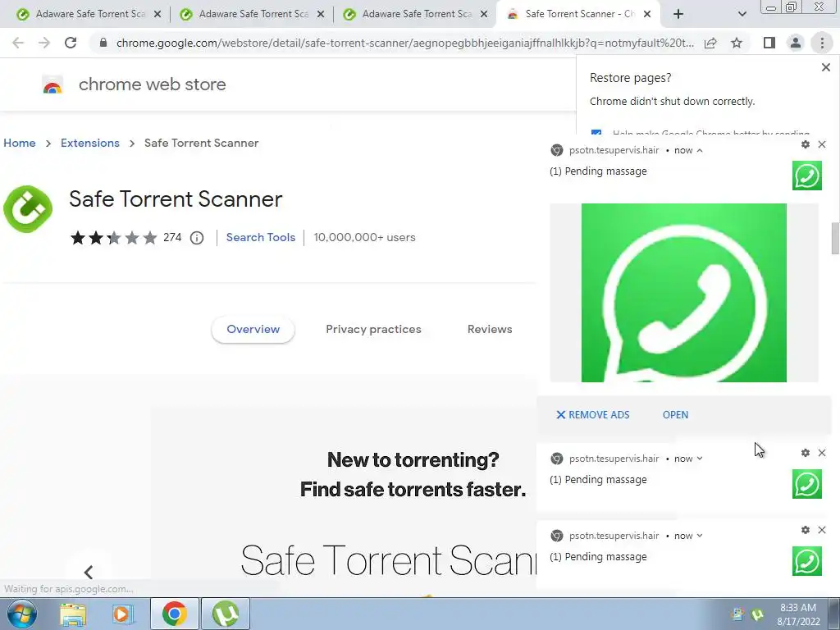The image size is (840, 630).
Task: Close the active Safe Torrent Scanner tab
Action: 647,15
